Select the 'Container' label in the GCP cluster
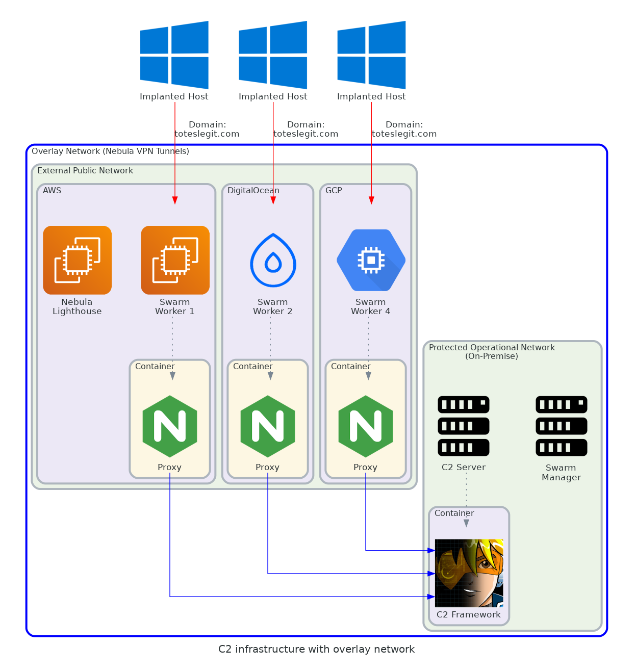Image resolution: width=635 pixels, height=672 pixels. coord(350,367)
